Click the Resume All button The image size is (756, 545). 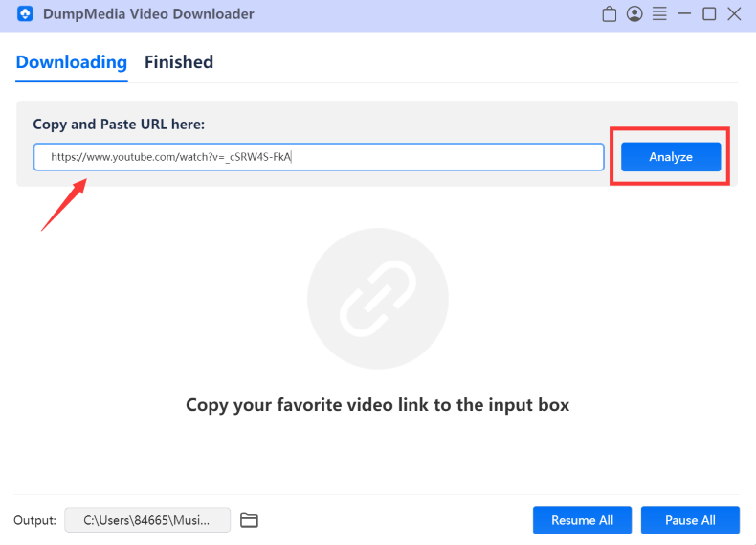[582, 520]
